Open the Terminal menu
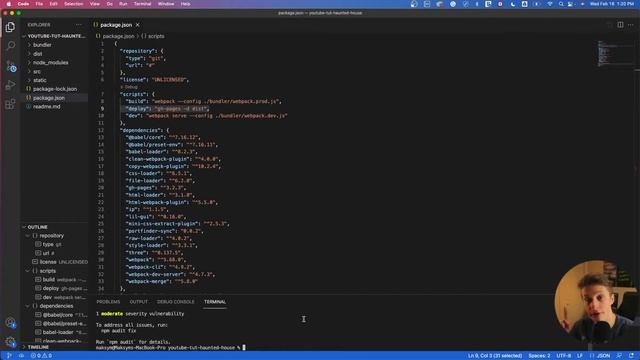The width and height of the screenshot is (640, 360). coord(142,4)
